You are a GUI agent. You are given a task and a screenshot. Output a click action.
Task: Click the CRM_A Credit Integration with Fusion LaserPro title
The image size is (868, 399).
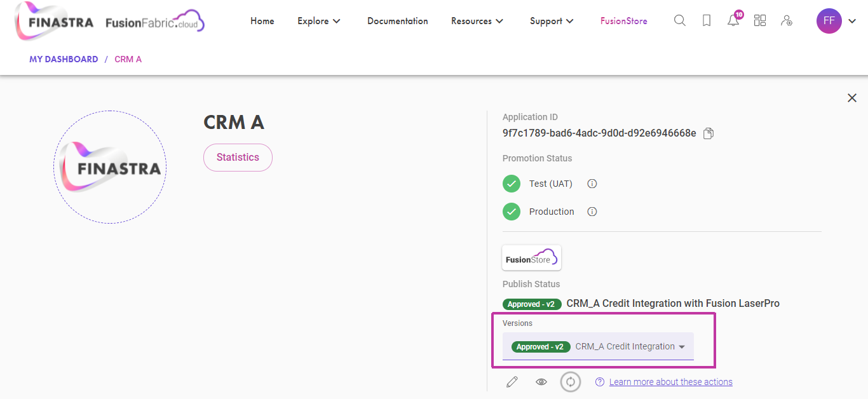pos(673,304)
